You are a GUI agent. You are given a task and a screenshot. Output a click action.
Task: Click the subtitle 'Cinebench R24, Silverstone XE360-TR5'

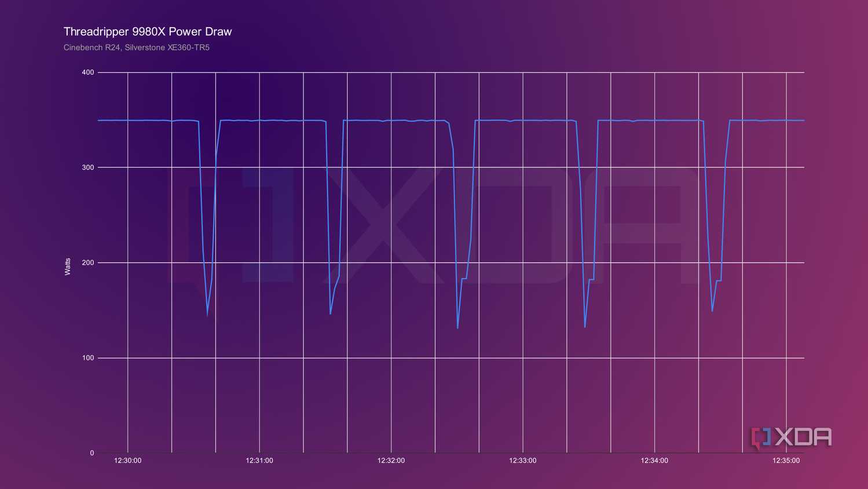[x=137, y=48]
